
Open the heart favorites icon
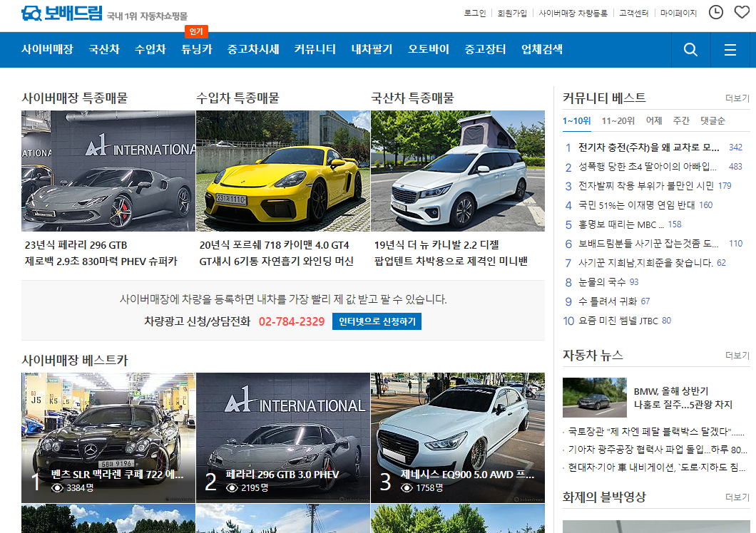coord(742,12)
